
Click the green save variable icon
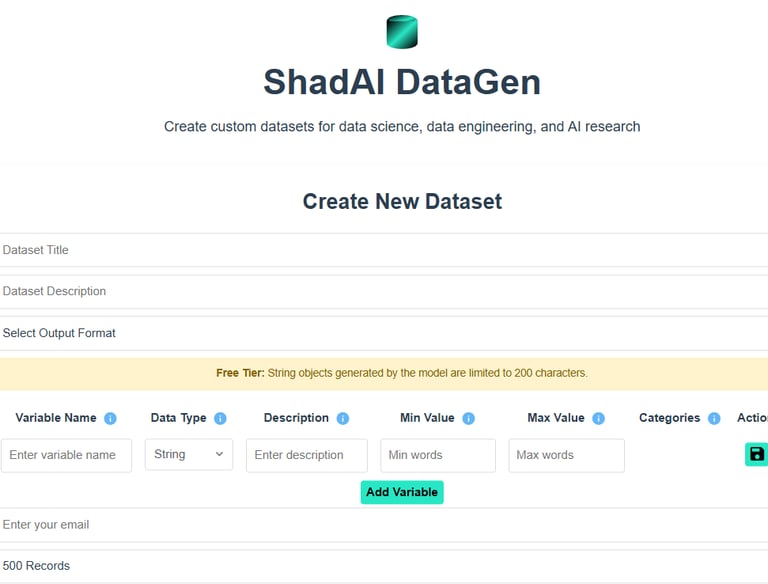(x=756, y=455)
